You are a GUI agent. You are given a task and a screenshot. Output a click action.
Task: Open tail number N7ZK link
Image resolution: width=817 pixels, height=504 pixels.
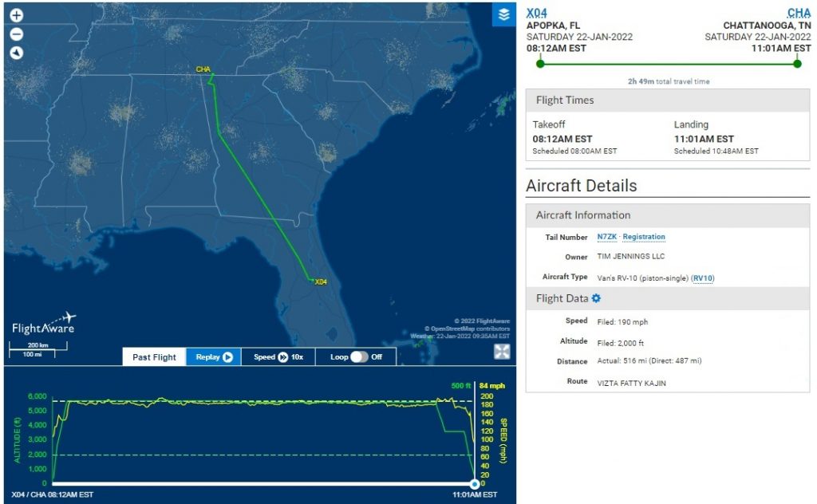click(x=607, y=237)
